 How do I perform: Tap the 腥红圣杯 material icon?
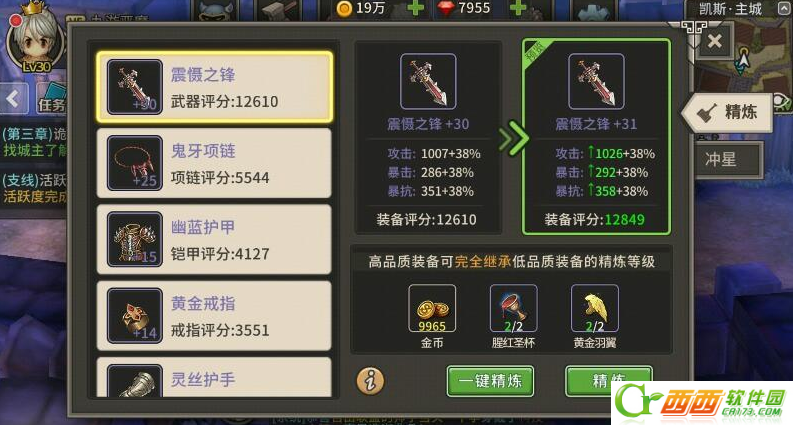point(513,308)
